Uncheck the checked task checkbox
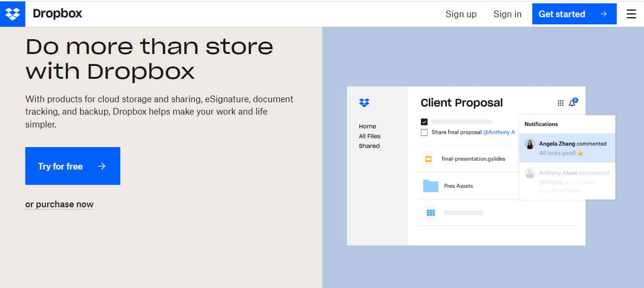The width and height of the screenshot is (644, 288). (x=424, y=122)
